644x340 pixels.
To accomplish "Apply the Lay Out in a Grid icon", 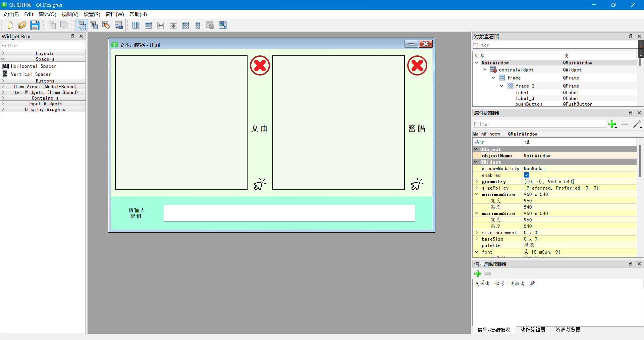I will pos(185,25).
